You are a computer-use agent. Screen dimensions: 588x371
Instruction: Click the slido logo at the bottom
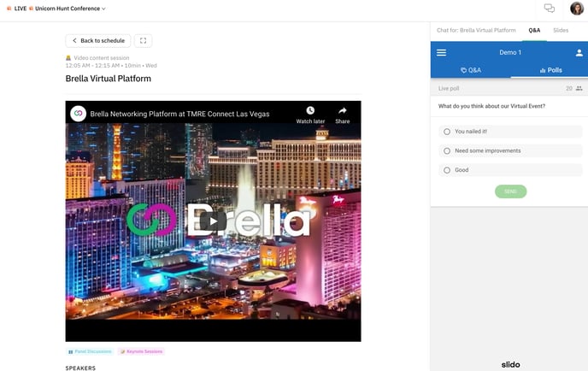(x=510, y=365)
